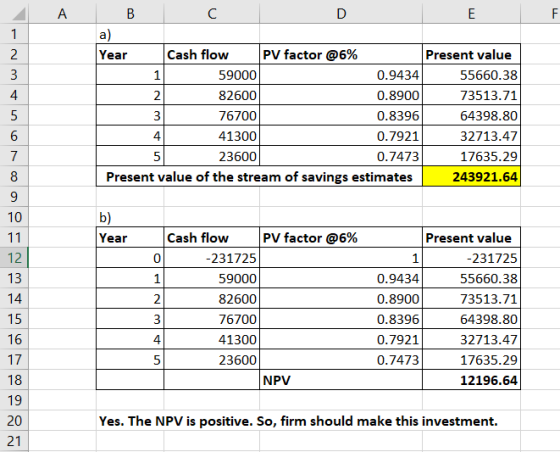This screenshot has width=560, height=452.
Task: Select row 8 header
Action: click(x=14, y=176)
